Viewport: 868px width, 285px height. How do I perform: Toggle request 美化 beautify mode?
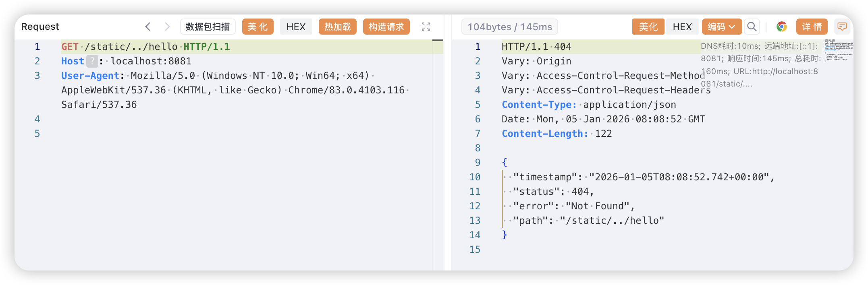coord(258,27)
